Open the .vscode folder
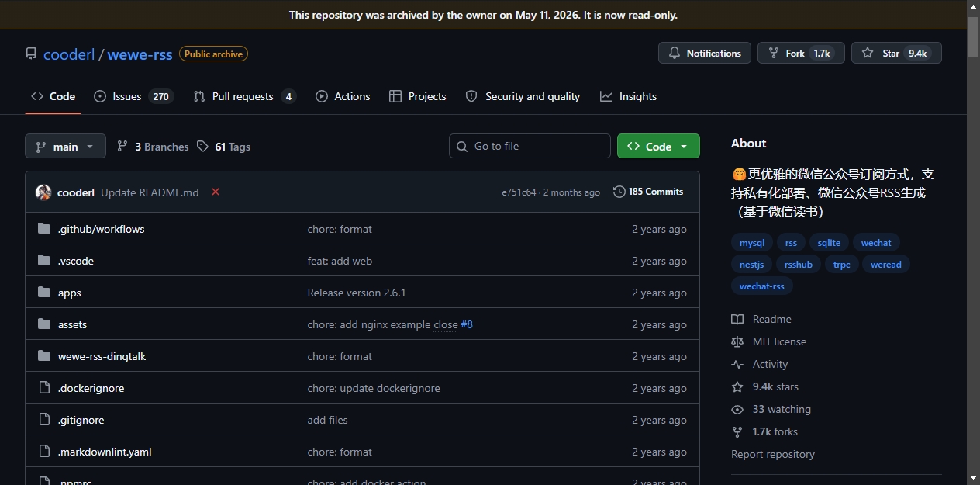980x485 pixels. tap(76, 261)
